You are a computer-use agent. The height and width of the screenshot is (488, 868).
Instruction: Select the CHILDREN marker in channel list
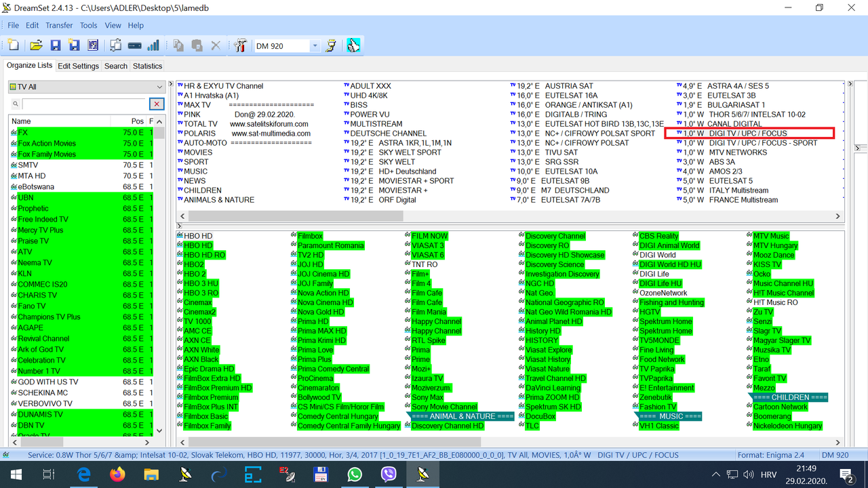pyautogui.click(x=790, y=398)
